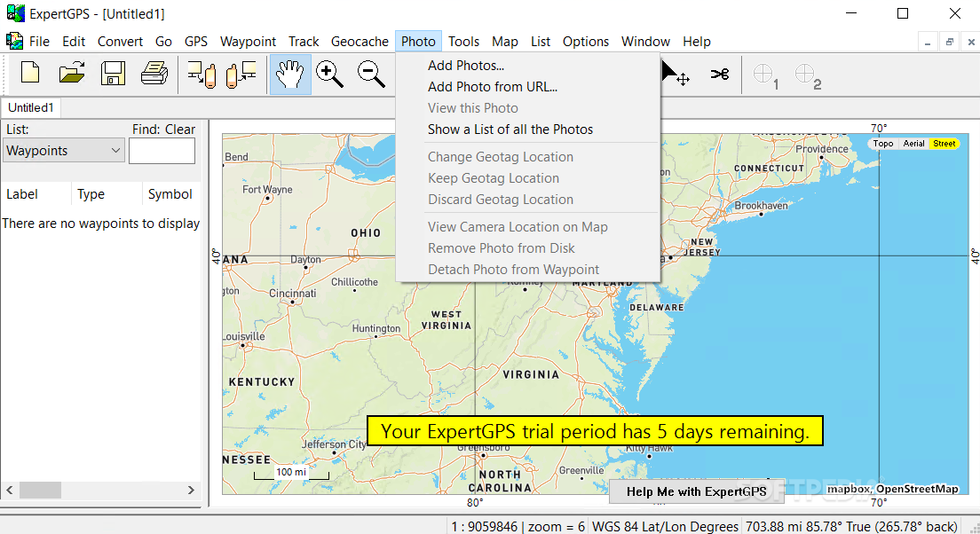
Task: Choose Show a List of all the Photos
Action: click(528, 130)
